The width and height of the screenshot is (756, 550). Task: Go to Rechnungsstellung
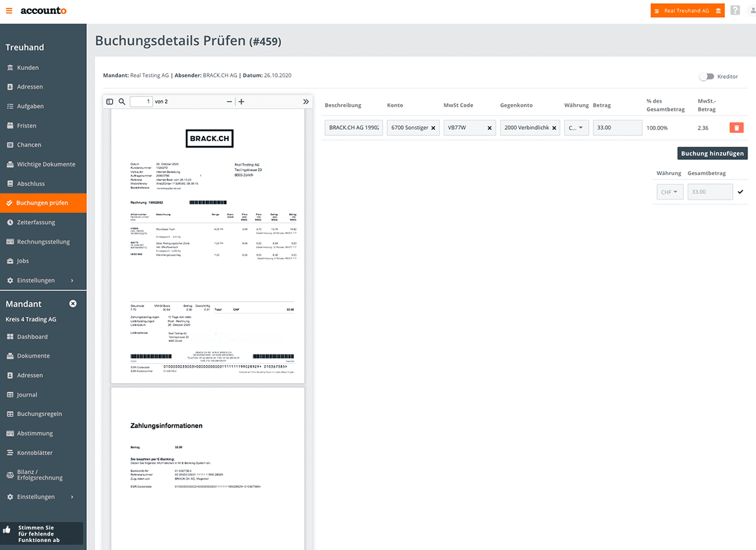[x=43, y=242]
